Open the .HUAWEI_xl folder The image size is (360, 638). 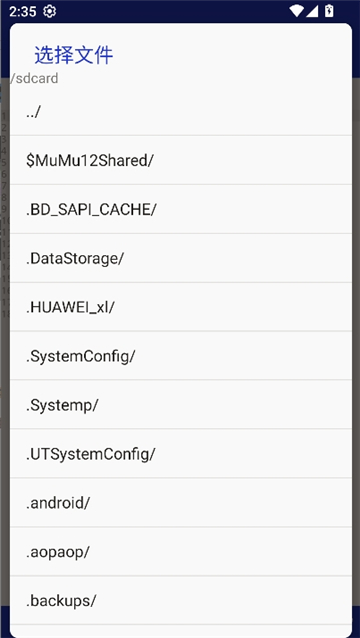(181, 306)
